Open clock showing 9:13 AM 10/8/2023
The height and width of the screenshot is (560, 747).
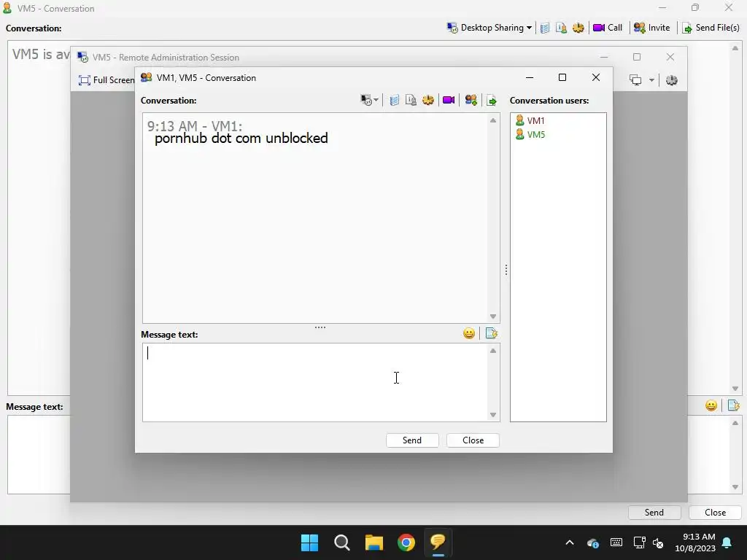[x=695, y=542]
